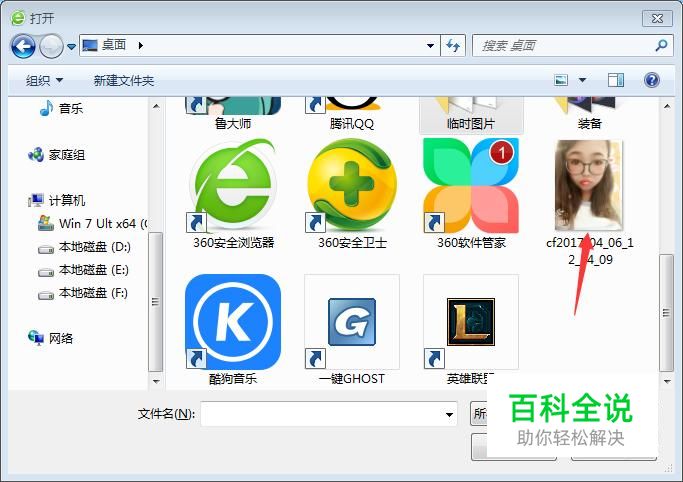Select the 腾讯QQ shortcut

coord(352,114)
